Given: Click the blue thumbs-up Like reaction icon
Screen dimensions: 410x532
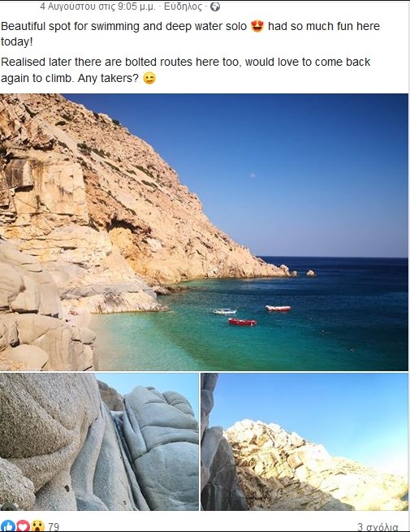Looking at the screenshot, I should [x=8, y=526].
